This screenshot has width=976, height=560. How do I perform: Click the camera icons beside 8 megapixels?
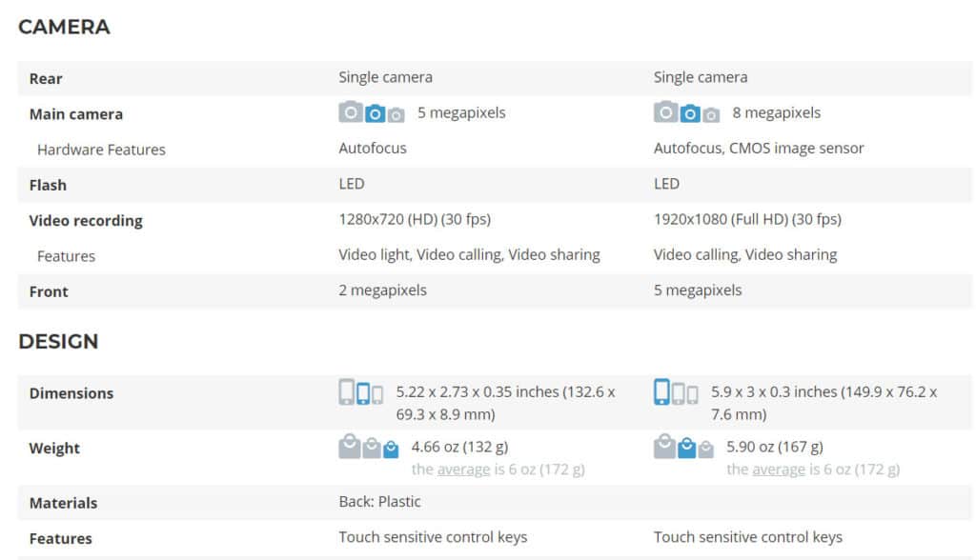(x=686, y=112)
